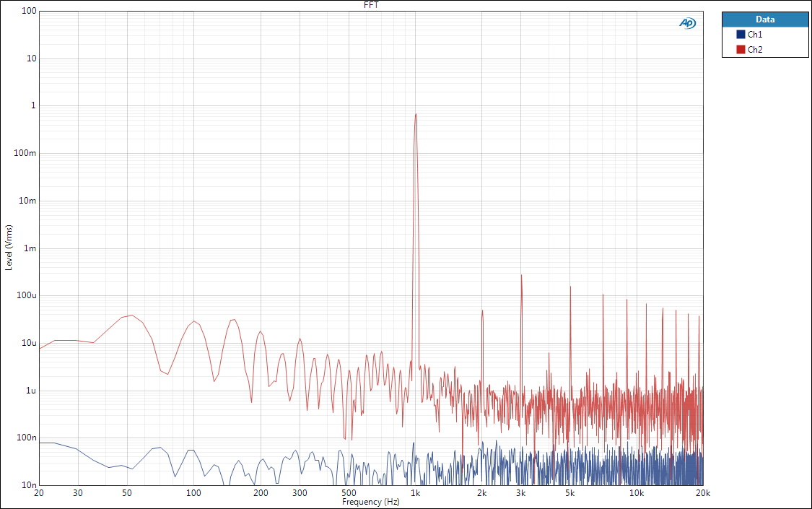Click the 10n tick label on the level axis
Screen dimensions: 812x509
[x=29, y=485]
